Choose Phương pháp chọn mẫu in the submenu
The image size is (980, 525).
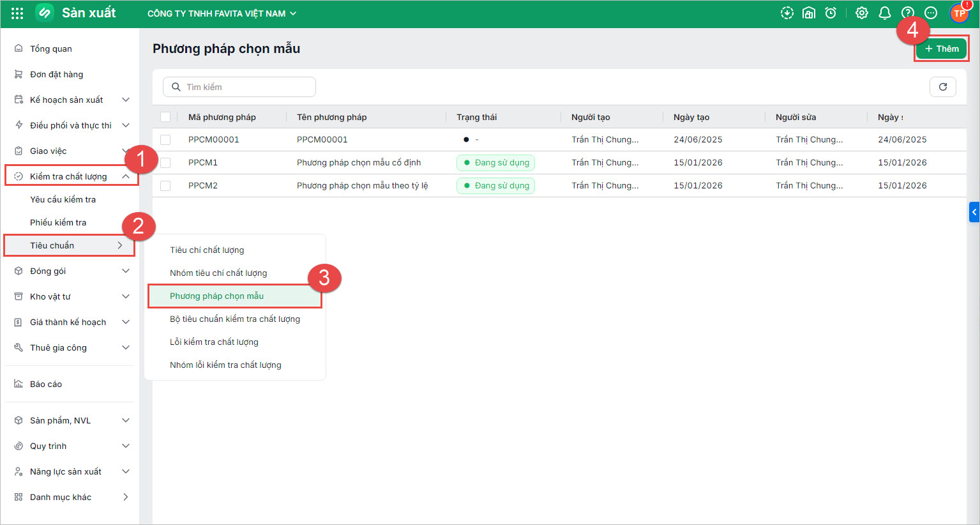pyautogui.click(x=216, y=296)
